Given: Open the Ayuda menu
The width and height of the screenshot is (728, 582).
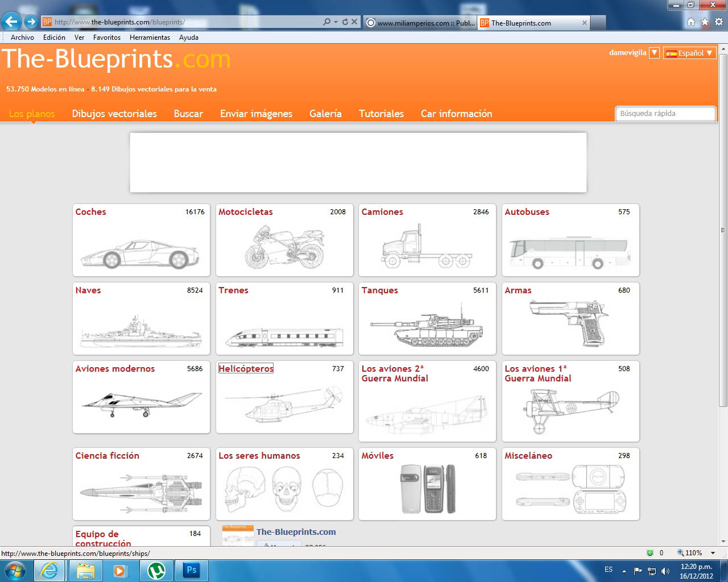Looking at the screenshot, I should (189, 38).
